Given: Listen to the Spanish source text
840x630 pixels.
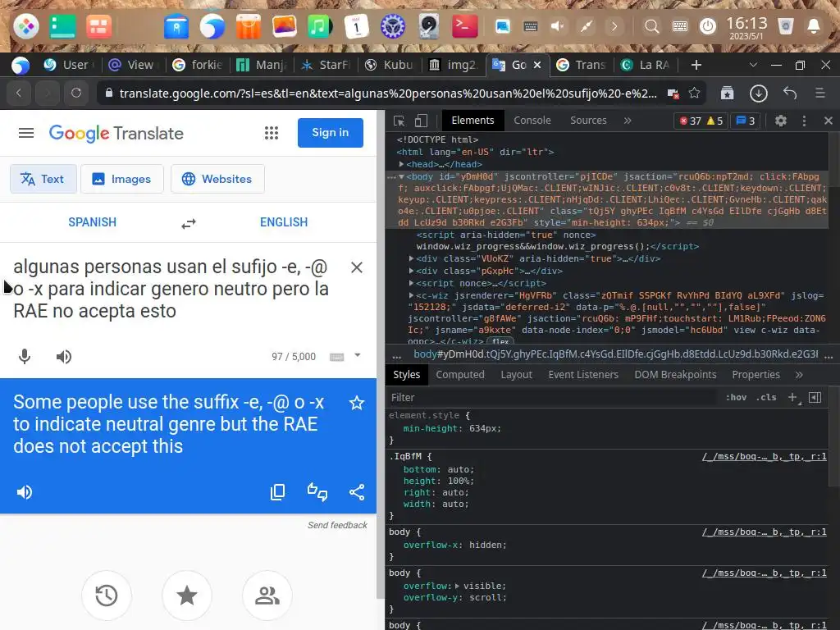Looking at the screenshot, I should pyautogui.click(x=64, y=357).
